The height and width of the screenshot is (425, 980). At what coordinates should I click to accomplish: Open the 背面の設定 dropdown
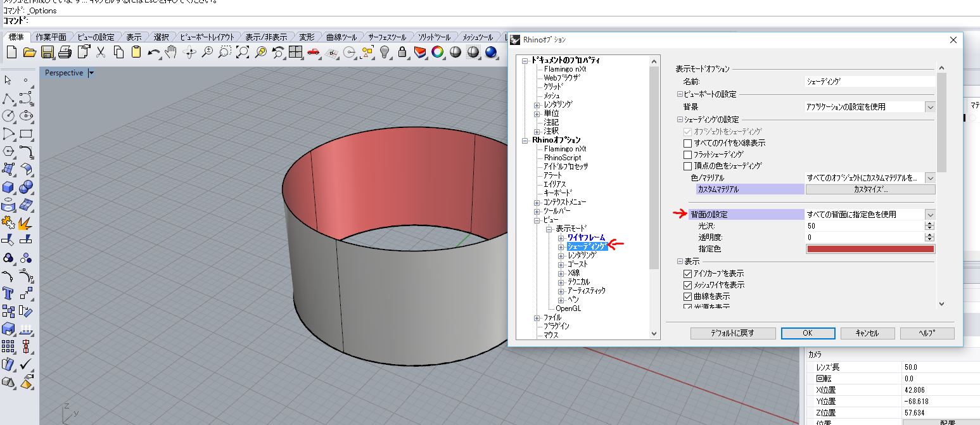pyautogui.click(x=929, y=215)
